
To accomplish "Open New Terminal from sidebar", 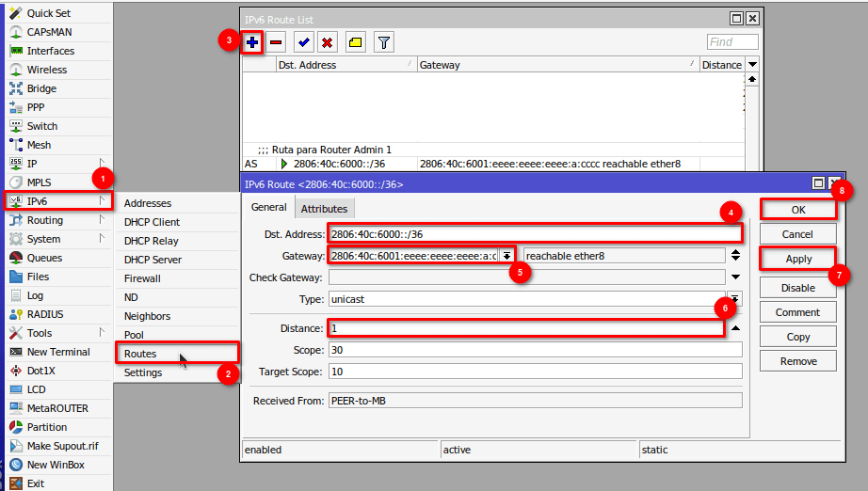I will click(x=57, y=352).
